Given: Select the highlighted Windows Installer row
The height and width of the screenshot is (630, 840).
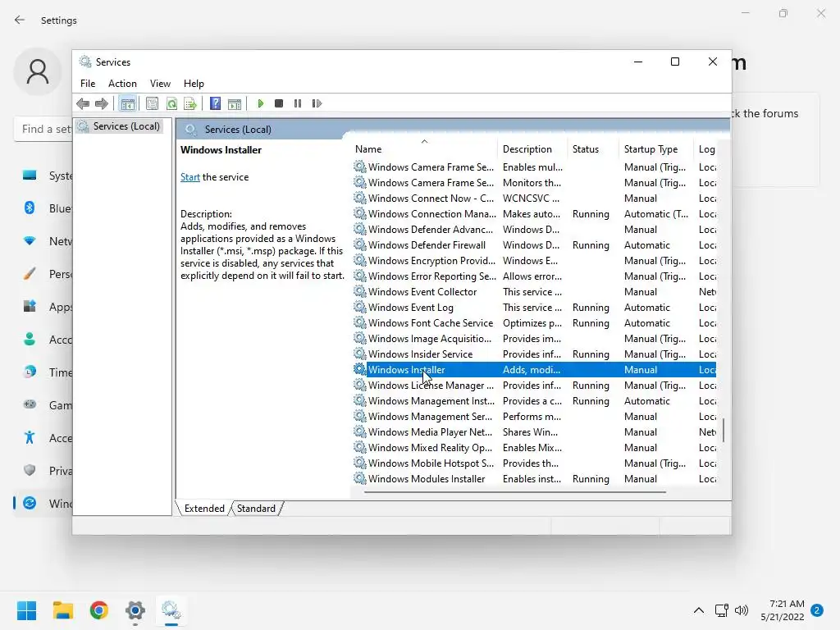Looking at the screenshot, I should [x=534, y=370].
